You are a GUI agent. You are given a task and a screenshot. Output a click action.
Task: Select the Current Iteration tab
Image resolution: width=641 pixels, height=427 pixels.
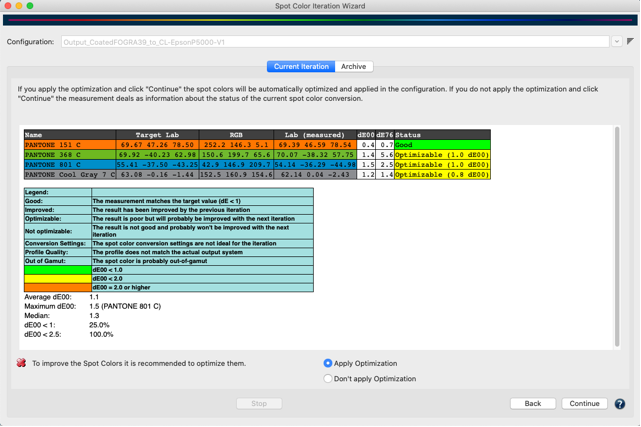(301, 67)
